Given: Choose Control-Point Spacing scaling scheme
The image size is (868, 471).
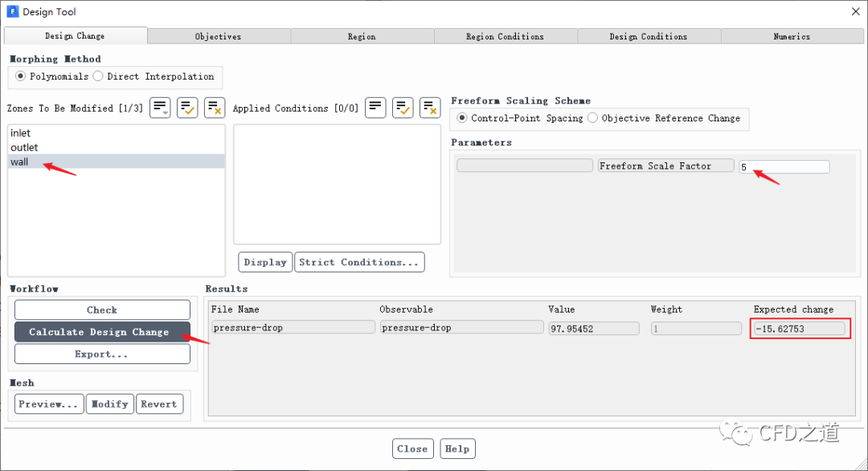Looking at the screenshot, I should (x=462, y=118).
